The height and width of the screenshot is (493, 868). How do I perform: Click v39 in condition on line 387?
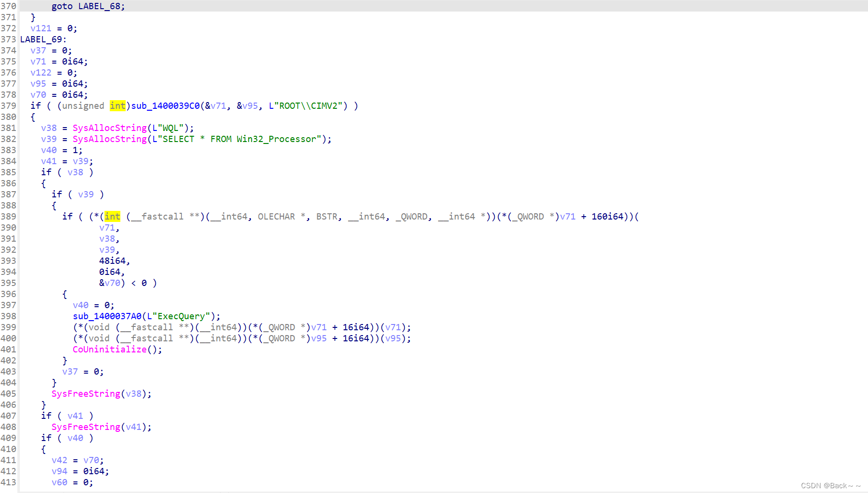click(86, 195)
